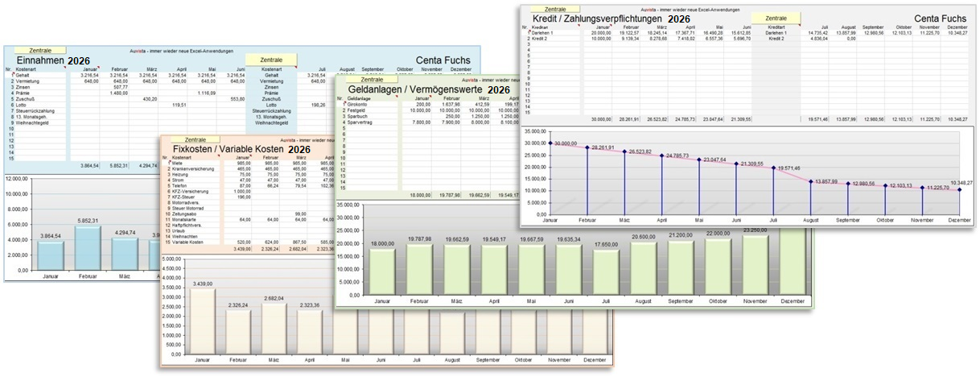This screenshot has height=377, width=980.
Task: Click the 10.348,27 Dezember data point
Action: coord(959,190)
